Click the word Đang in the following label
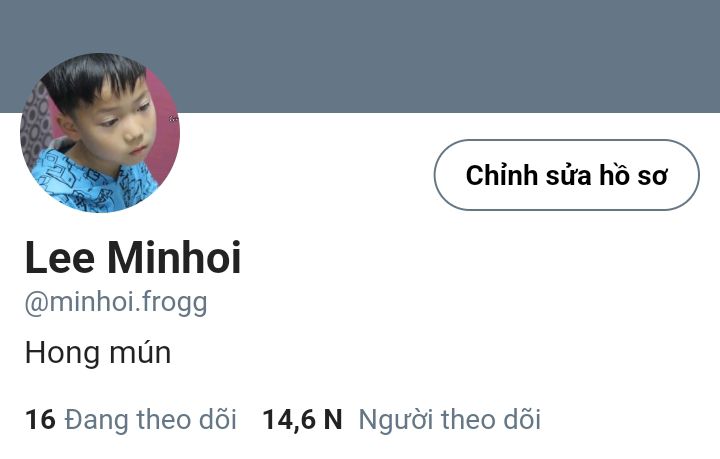The image size is (720, 459). coord(96,420)
